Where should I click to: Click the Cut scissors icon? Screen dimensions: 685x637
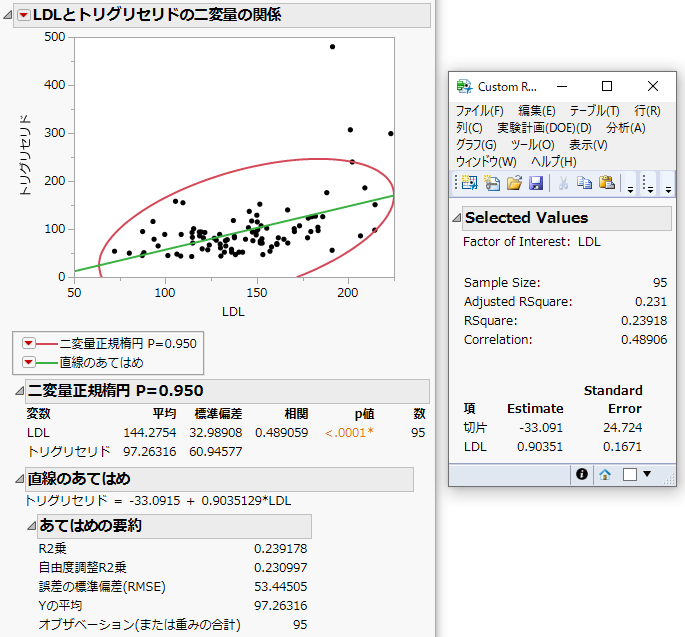pos(563,183)
